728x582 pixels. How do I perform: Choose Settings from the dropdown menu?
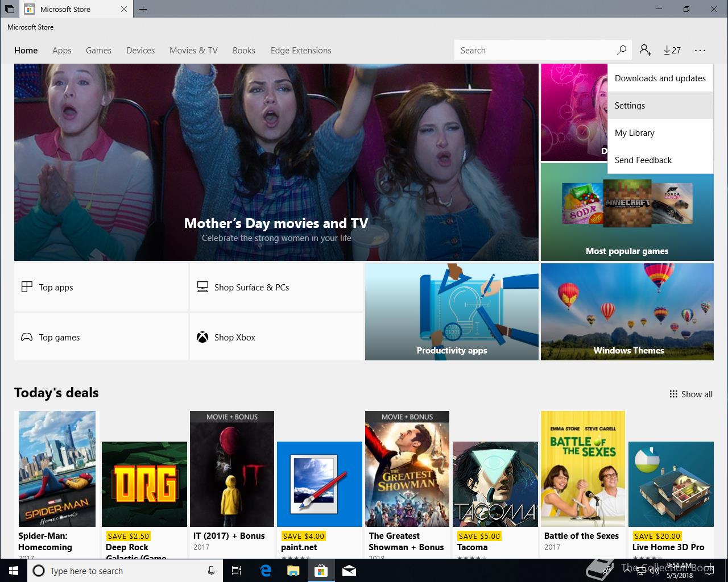pos(660,105)
